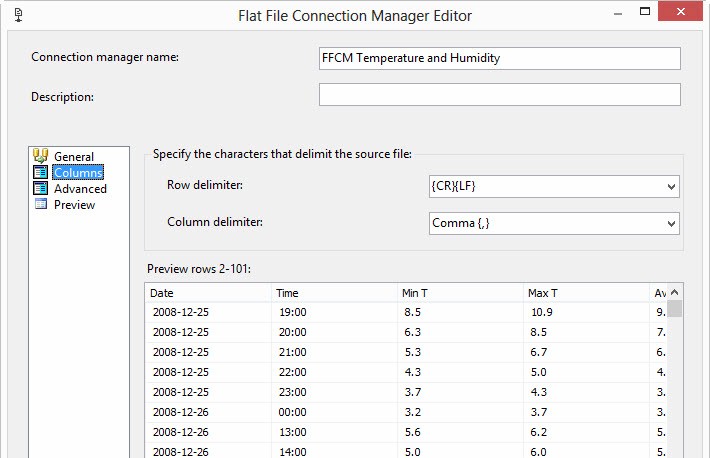Click the Columns page icon
This screenshot has width=710, height=458.
(41, 172)
